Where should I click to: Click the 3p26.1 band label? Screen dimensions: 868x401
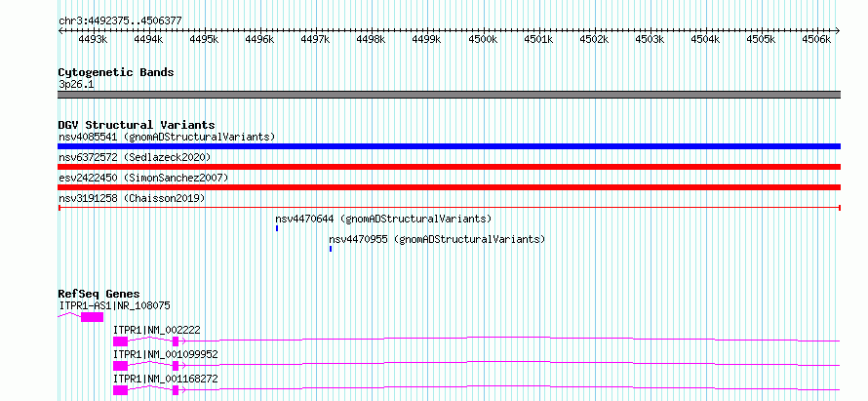point(76,84)
